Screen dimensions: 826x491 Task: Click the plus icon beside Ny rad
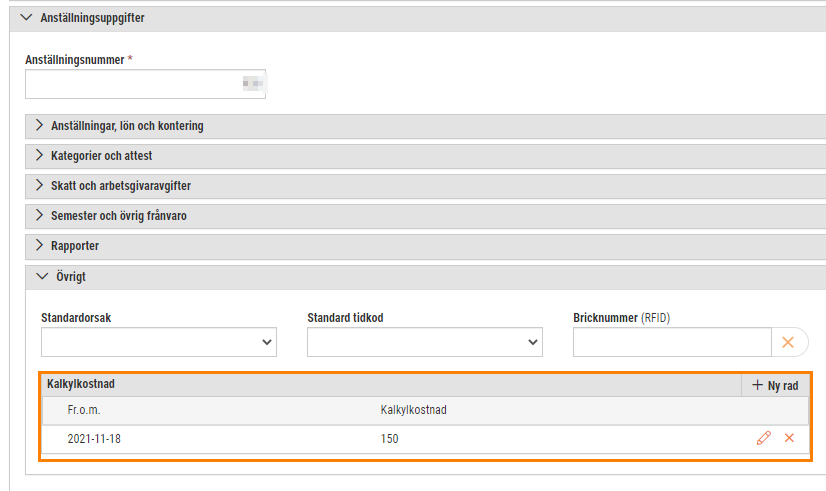[x=758, y=385]
